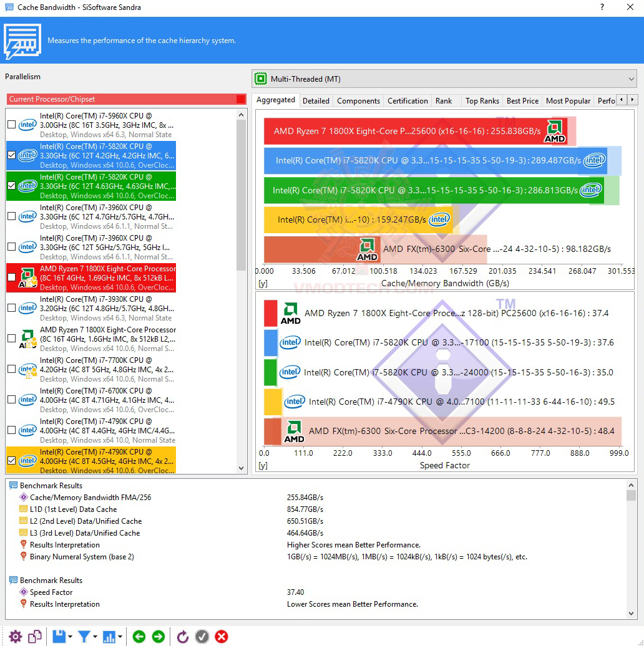Click the tab strip scroll right arrow
This screenshot has width=644, height=646.
632,99
